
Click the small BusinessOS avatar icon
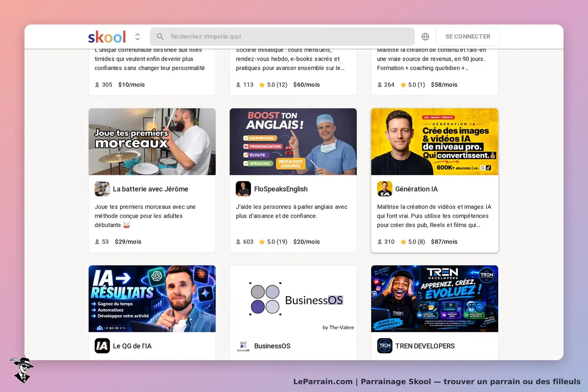244,346
